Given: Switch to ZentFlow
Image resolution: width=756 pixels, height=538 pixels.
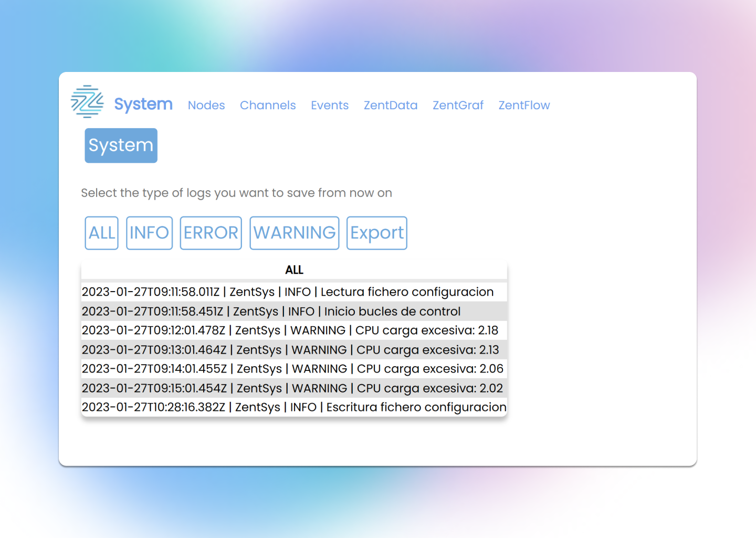Looking at the screenshot, I should pos(524,105).
